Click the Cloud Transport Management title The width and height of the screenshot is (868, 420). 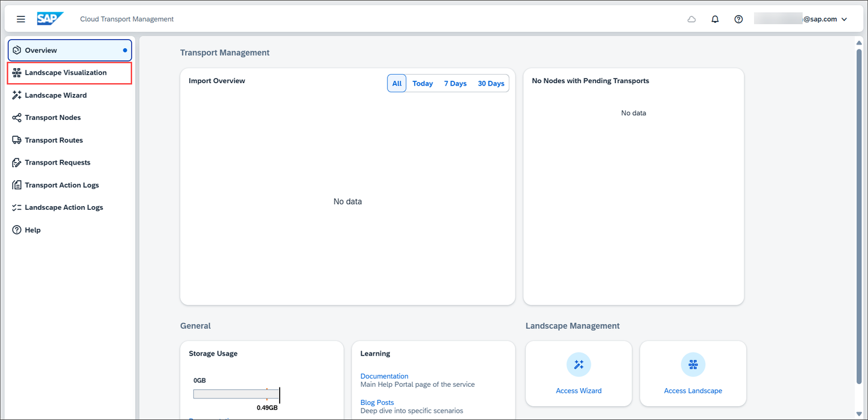pyautogui.click(x=127, y=19)
